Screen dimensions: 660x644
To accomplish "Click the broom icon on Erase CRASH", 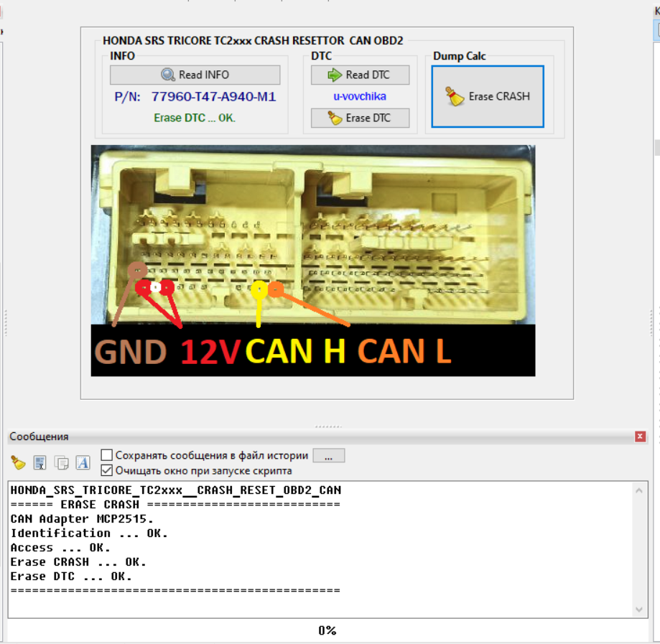I will tap(455, 96).
